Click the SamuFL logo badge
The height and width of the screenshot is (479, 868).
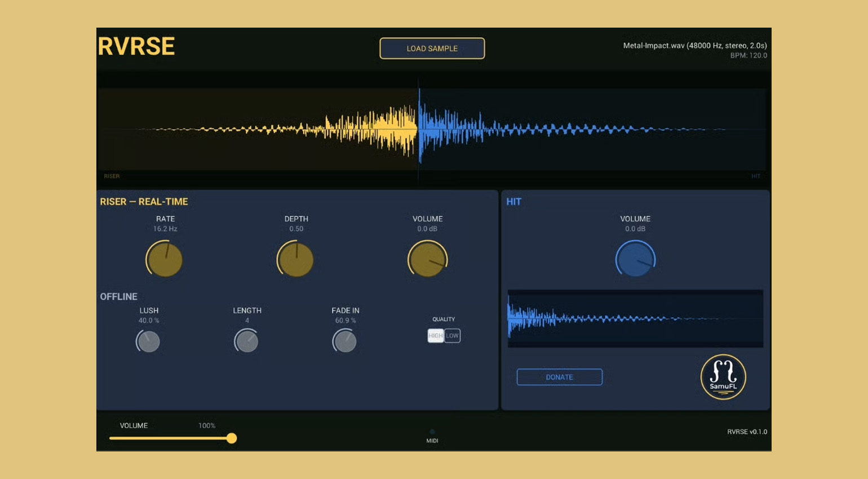pyautogui.click(x=723, y=377)
